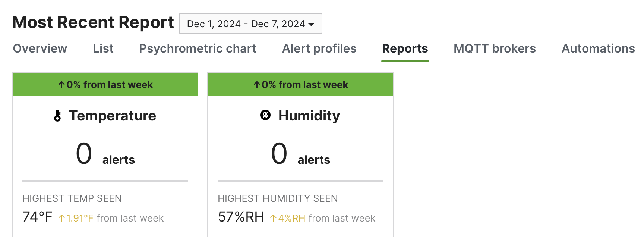Click the 57%RH highest humidity reading
Viewport: 644px width, 241px height.
[241, 217]
